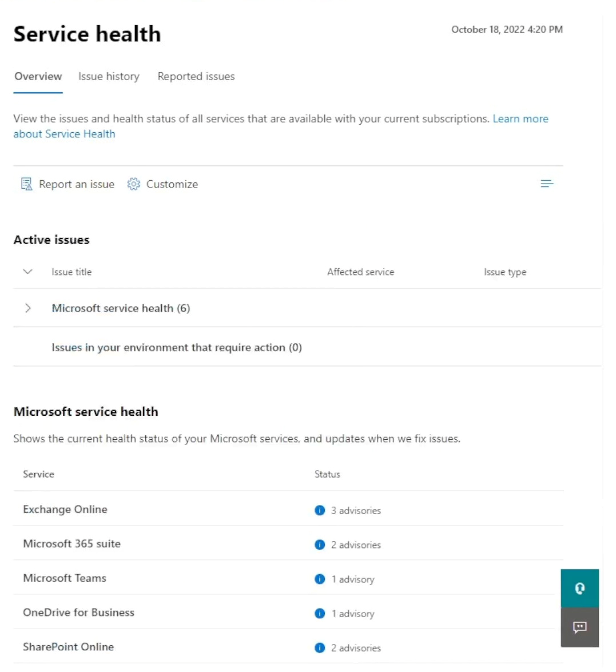Switch to the Issue history tab
616x672 pixels.
(109, 77)
